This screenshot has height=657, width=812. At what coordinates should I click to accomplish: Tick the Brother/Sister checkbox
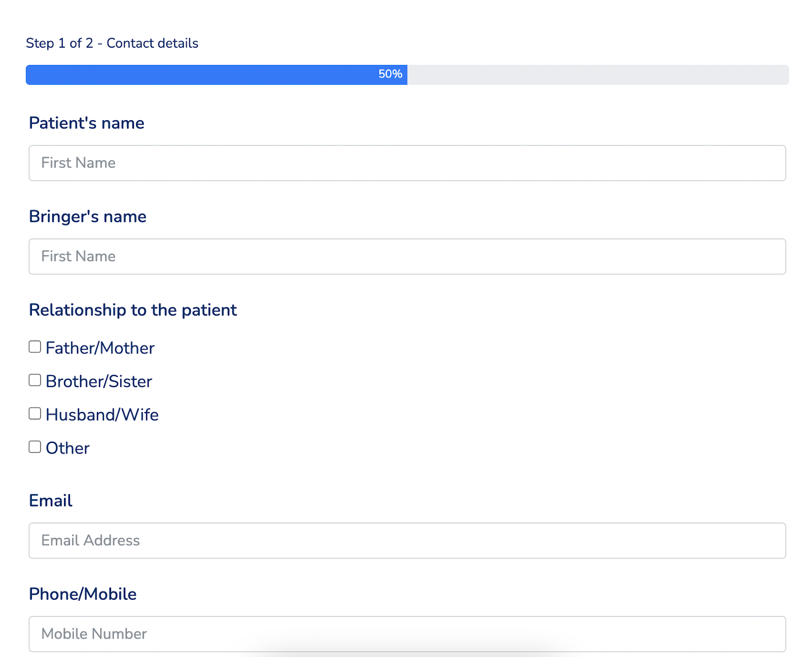click(35, 381)
